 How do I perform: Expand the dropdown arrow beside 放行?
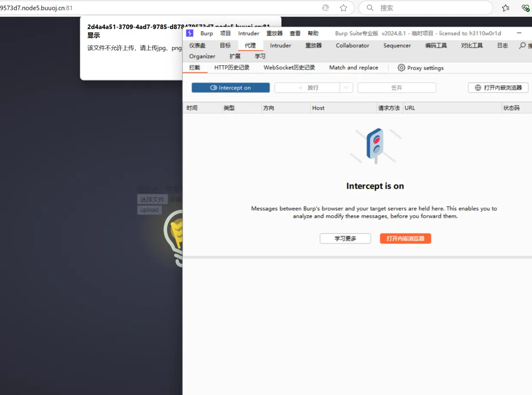[x=346, y=88]
